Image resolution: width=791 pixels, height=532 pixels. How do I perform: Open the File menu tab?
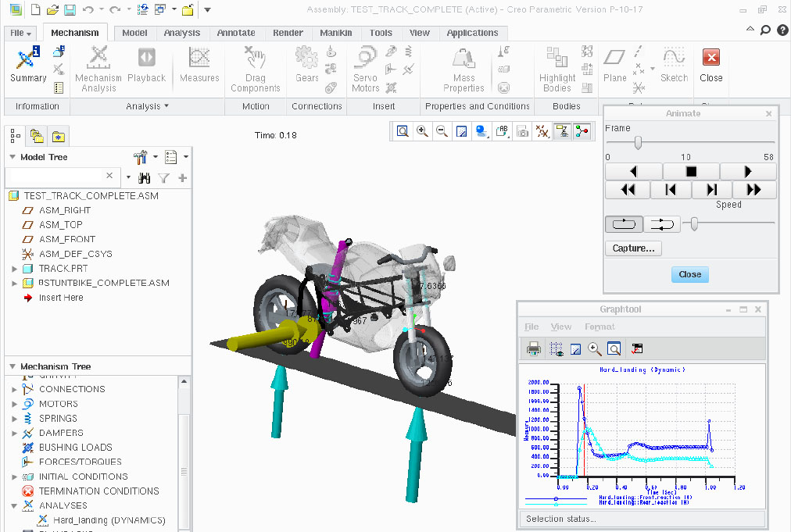pyautogui.click(x=20, y=33)
